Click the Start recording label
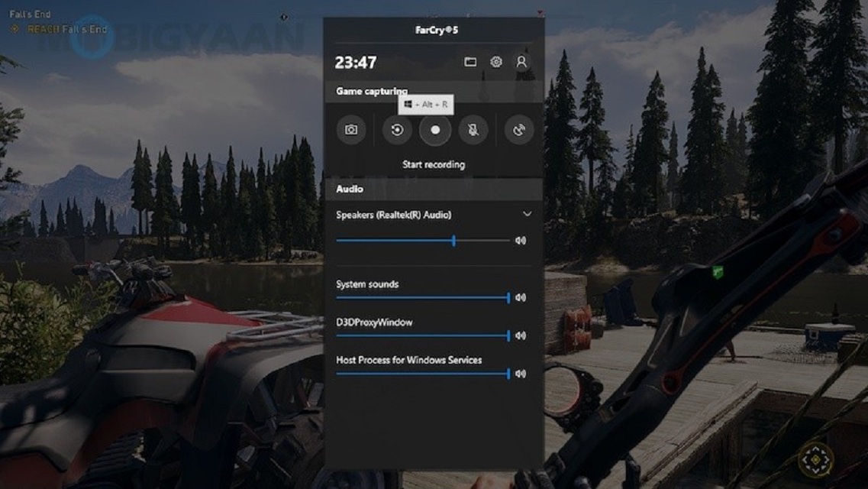The image size is (868, 489). point(435,164)
